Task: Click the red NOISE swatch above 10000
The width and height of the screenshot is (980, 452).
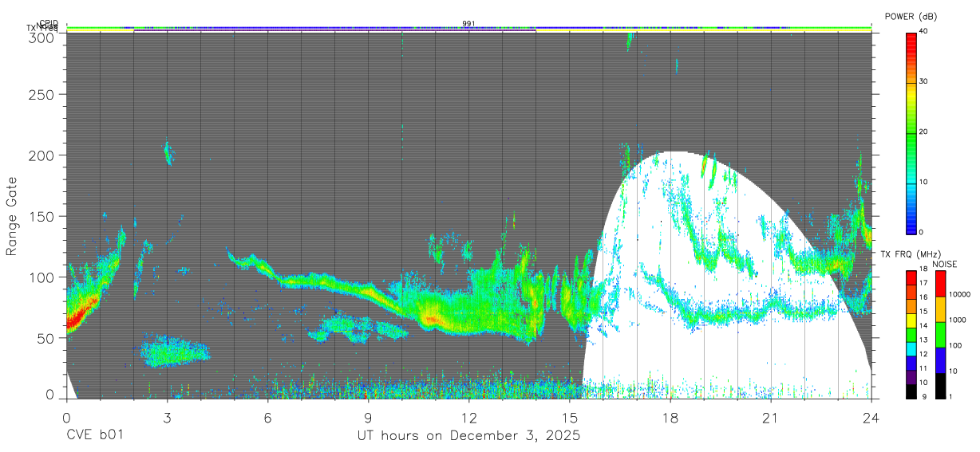Action: (940, 283)
